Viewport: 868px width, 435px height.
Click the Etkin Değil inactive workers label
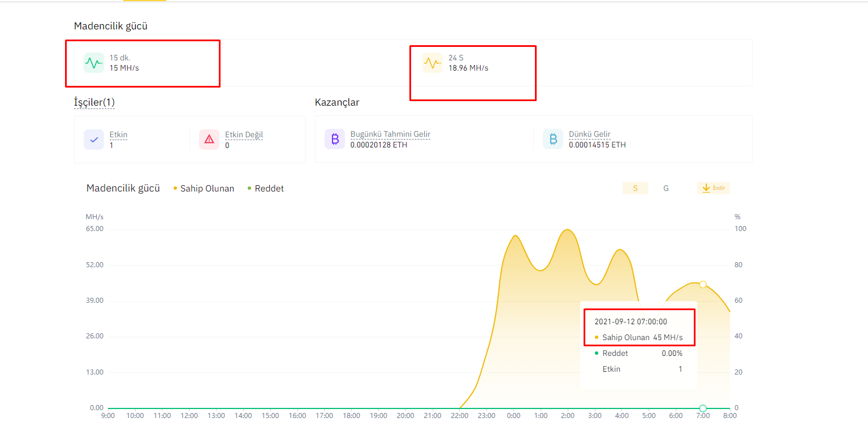[244, 135]
